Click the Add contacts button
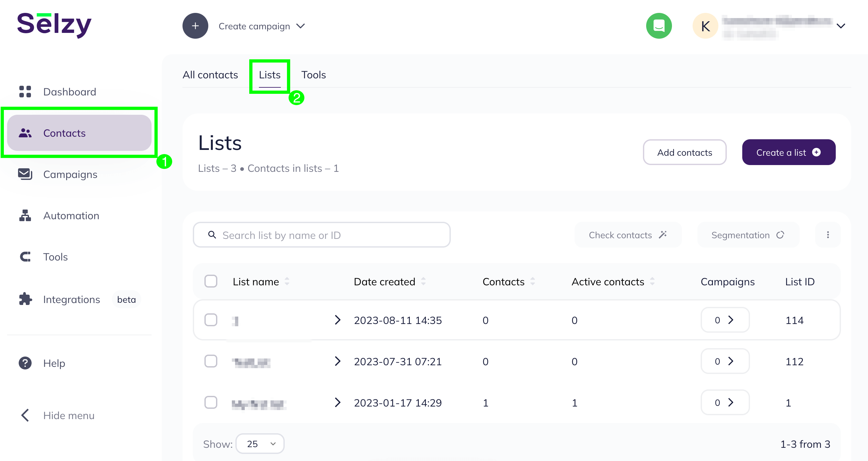 click(x=685, y=153)
